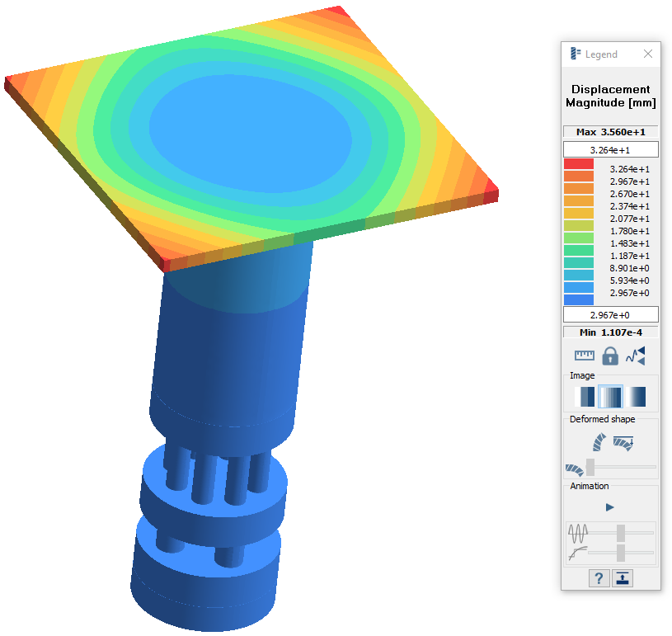Select the first (left) image gradient style
This screenshot has height=636, width=672.
(585, 397)
